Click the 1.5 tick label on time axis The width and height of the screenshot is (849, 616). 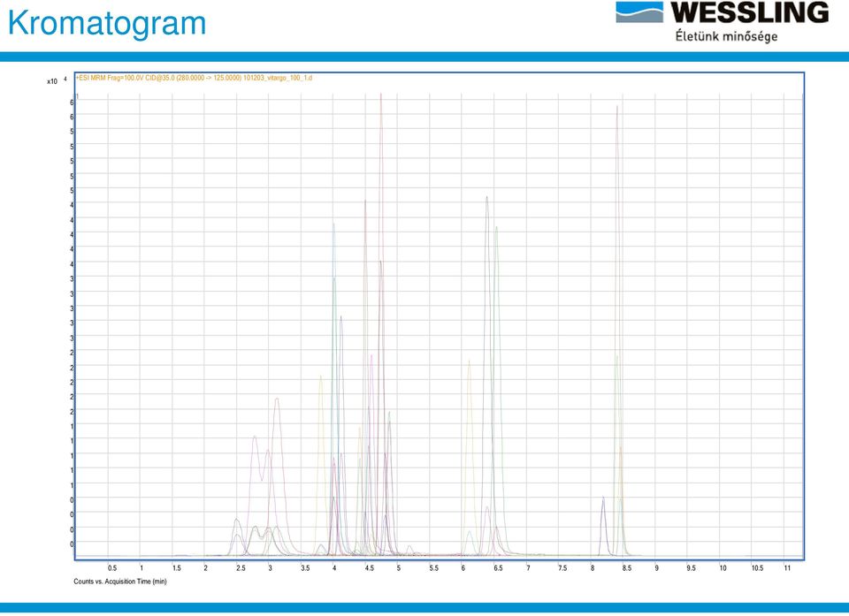tap(177, 568)
